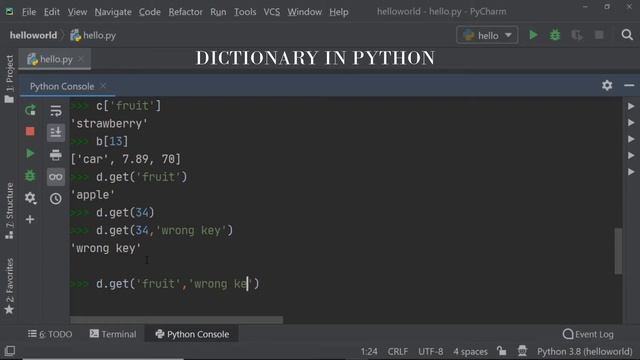
Task: Open the Edit menu
Action: pos(52,12)
